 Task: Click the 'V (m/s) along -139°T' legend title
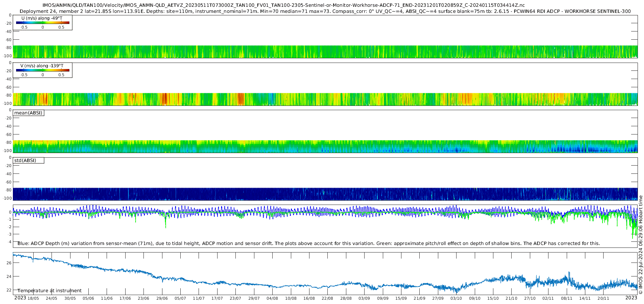pyautogui.click(x=42, y=66)
